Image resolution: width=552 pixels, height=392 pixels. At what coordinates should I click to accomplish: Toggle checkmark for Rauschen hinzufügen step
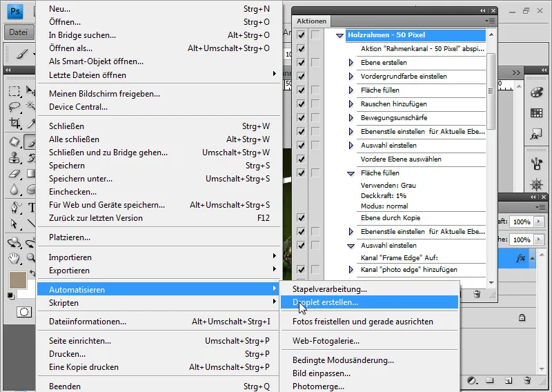(x=301, y=104)
